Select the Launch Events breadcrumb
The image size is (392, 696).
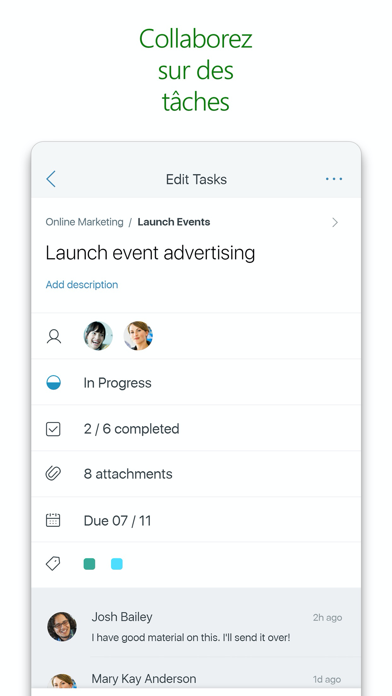point(174,222)
